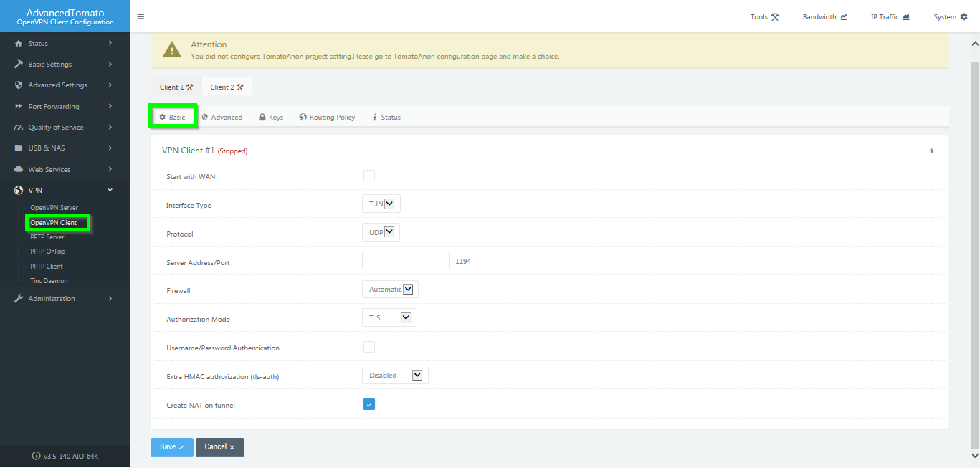Click the Server Address input field
The height and width of the screenshot is (468, 980).
pyautogui.click(x=406, y=261)
